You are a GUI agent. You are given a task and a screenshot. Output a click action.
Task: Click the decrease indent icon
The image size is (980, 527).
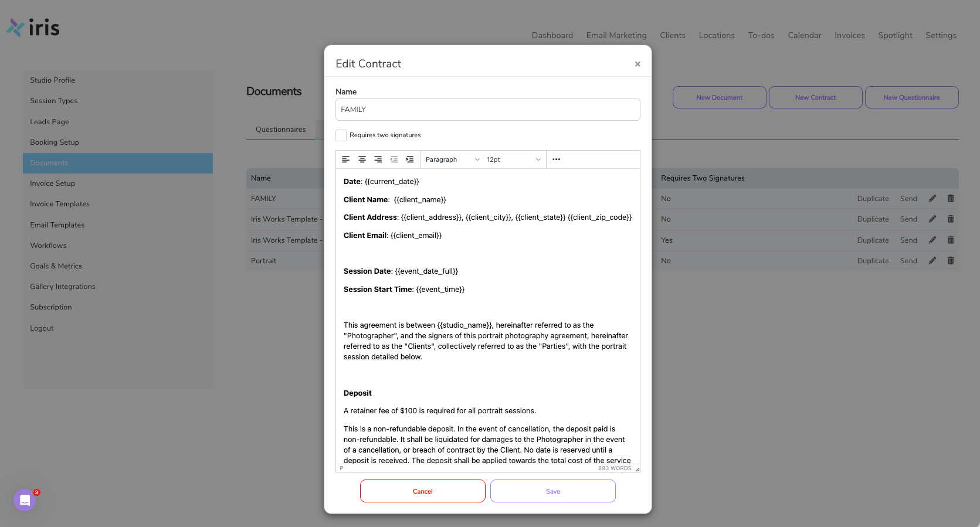pos(394,159)
